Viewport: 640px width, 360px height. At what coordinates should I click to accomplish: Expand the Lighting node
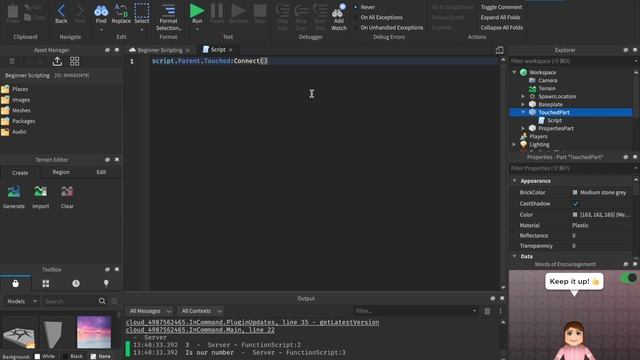(514, 144)
